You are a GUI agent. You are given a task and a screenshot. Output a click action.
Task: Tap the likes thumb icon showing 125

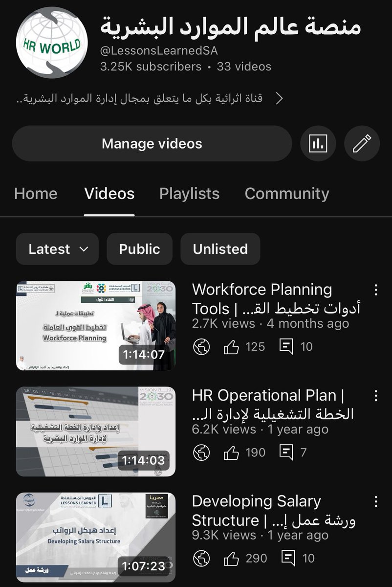pyautogui.click(x=231, y=347)
